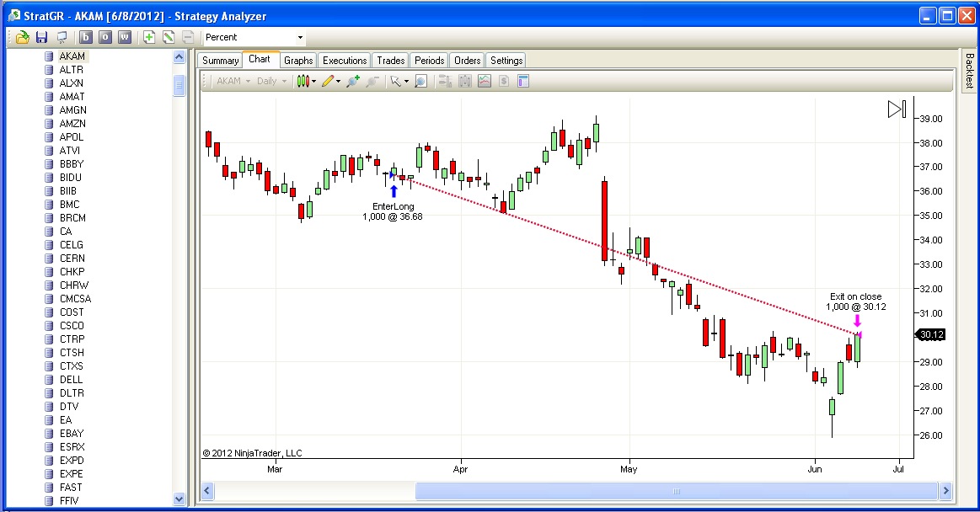The height and width of the screenshot is (512, 980).
Task: Select AMZN in the instrument list
Action: click(x=72, y=124)
